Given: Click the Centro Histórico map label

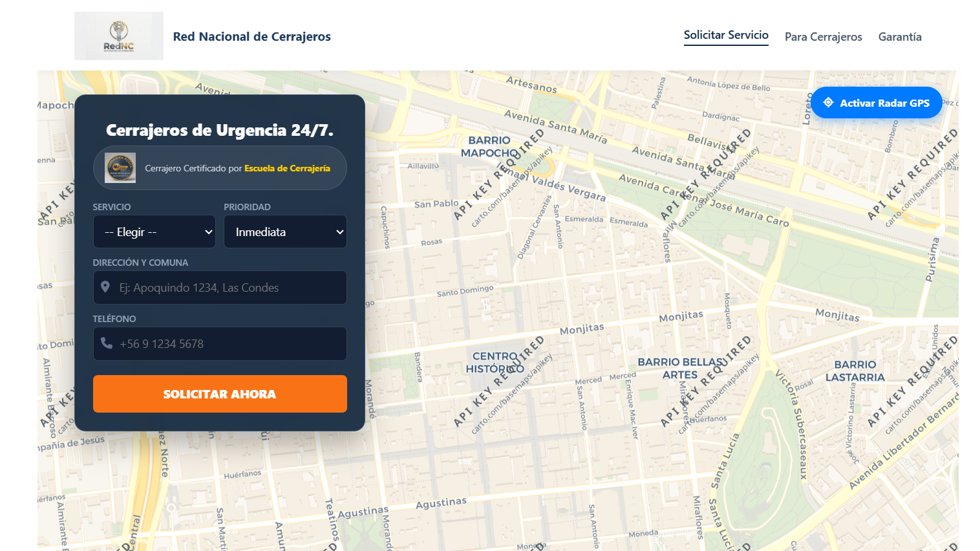Looking at the screenshot, I should tap(495, 362).
